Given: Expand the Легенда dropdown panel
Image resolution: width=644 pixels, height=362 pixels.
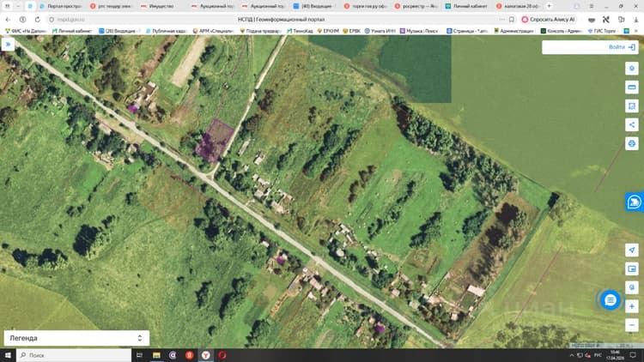Looking at the screenshot, I should click(x=76, y=338).
